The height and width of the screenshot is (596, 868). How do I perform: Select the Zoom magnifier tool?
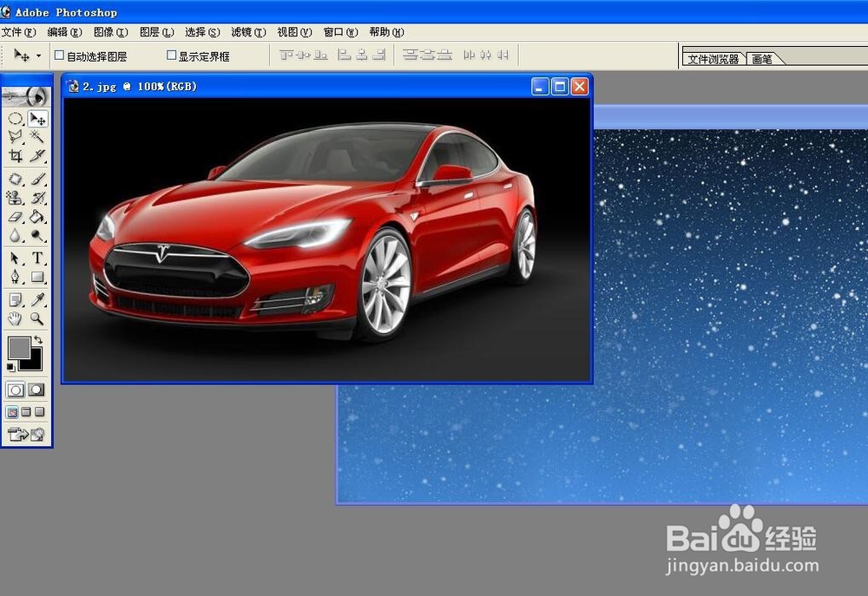(x=37, y=318)
